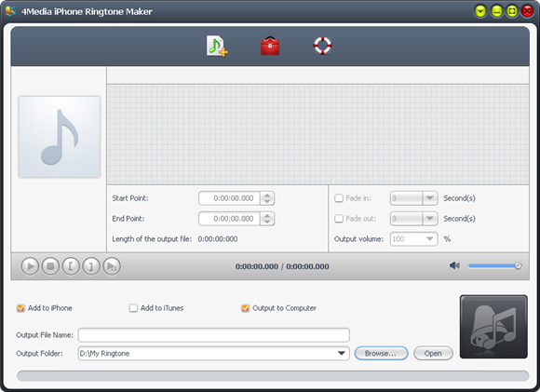Expand the Fade out seconds dropdown
Screen dimensions: 540x392
[x=430, y=219]
